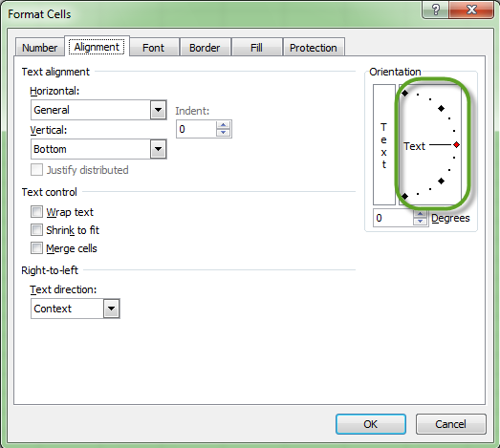This screenshot has height=448, width=500.
Task: Switch to the Font tab
Action: [153, 48]
